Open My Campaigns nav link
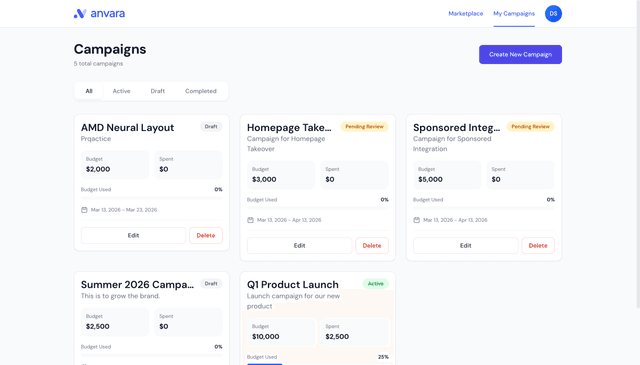Viewport: 640px width, 365px height. coord(514,13)
